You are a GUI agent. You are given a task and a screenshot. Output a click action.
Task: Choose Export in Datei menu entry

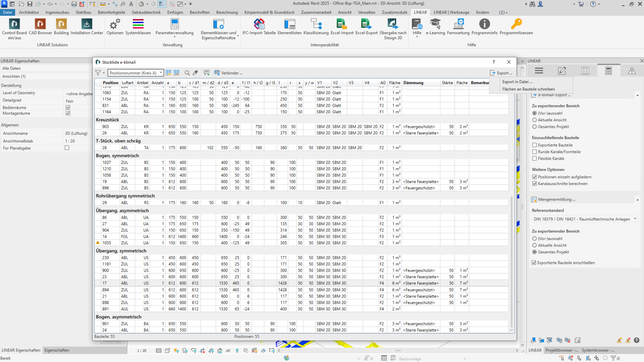pos(517,82)
